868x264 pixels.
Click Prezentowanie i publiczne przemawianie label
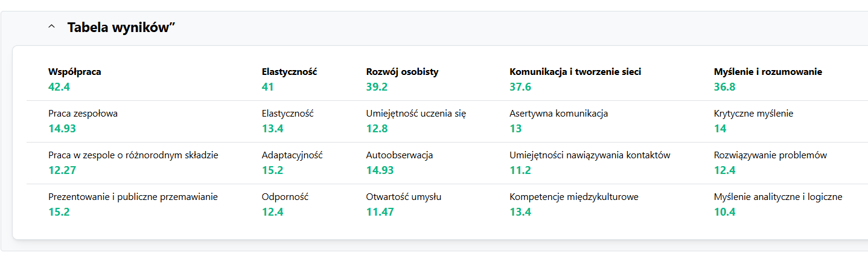coord(133,197)
